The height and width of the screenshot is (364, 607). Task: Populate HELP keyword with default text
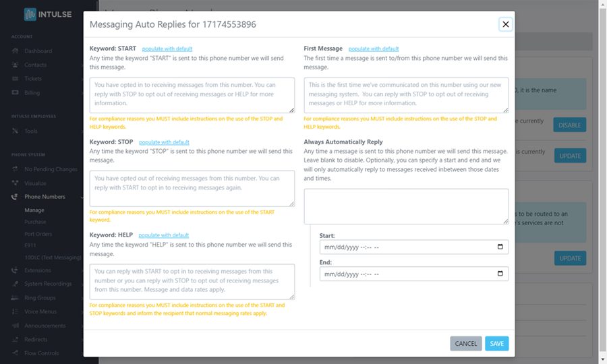pos(163,235)
